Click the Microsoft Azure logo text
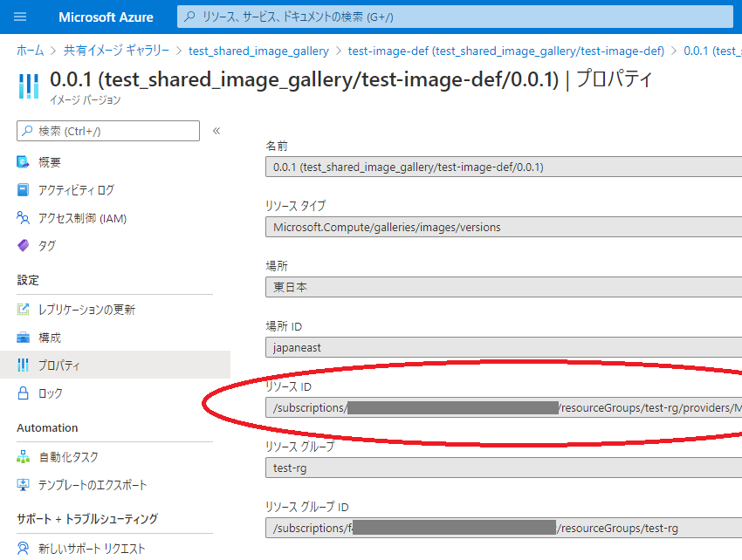The height and width of the screenshot is (560, 742). pyautogui.click(x=106, y=17)
